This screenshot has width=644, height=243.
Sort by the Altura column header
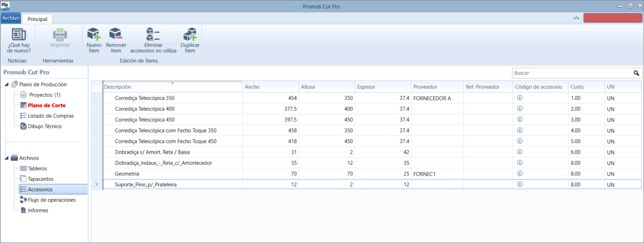point(327,87)
